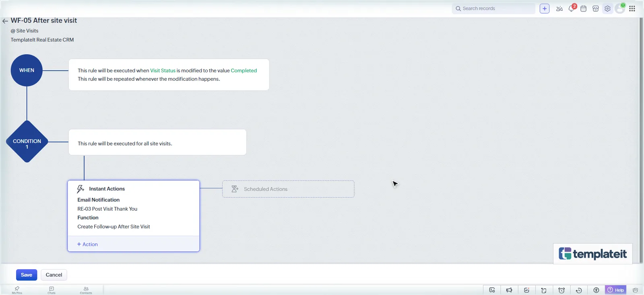
Task: Open the Help button
Action: coord(616,290)
